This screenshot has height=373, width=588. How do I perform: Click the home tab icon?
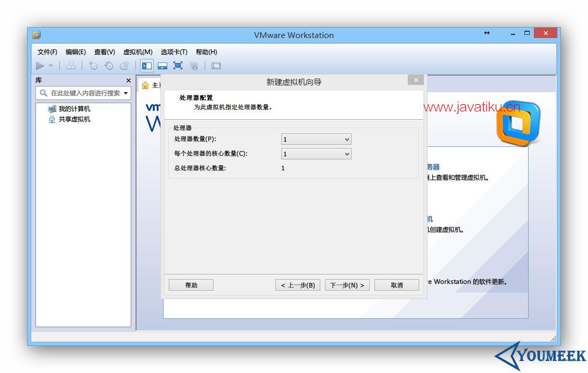[x=145, y=85]
